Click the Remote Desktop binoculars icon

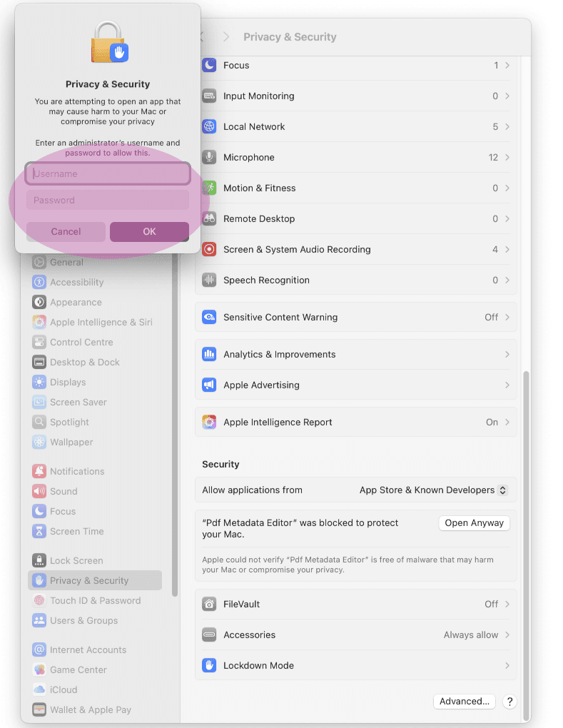[x=209, y=219]
